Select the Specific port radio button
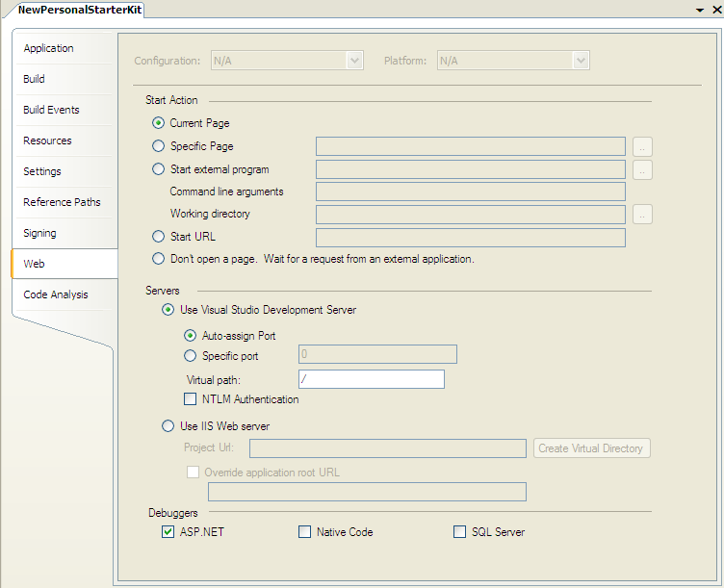 pyautogui.click(x=190, y=356)
